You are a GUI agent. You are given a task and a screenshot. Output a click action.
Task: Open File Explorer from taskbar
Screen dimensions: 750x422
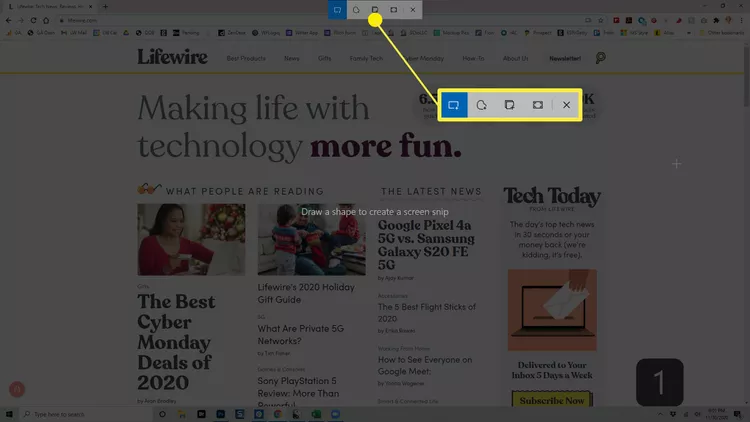click(x=182, y=414)
